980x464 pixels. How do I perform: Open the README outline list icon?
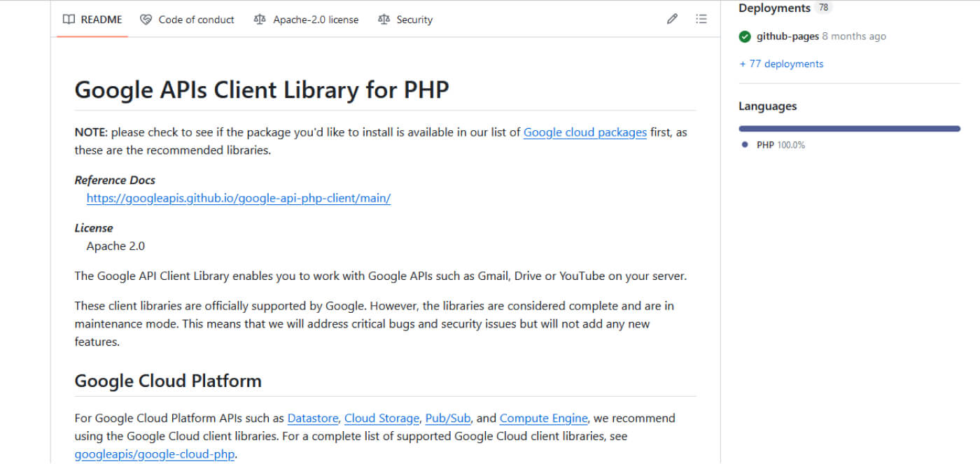click(x=701, y=20)
